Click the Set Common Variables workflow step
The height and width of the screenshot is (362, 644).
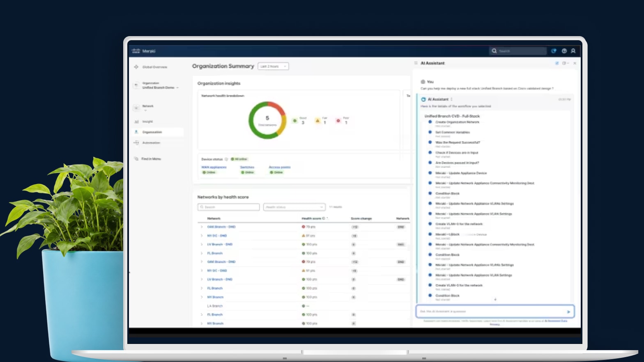(x=453, y=132)
